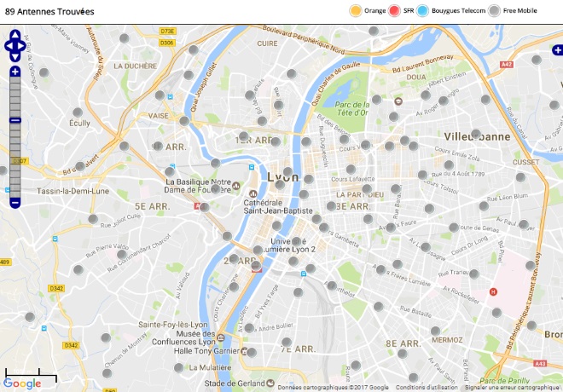Click the Stade de Gerland stadium icon

pos(270,383)
